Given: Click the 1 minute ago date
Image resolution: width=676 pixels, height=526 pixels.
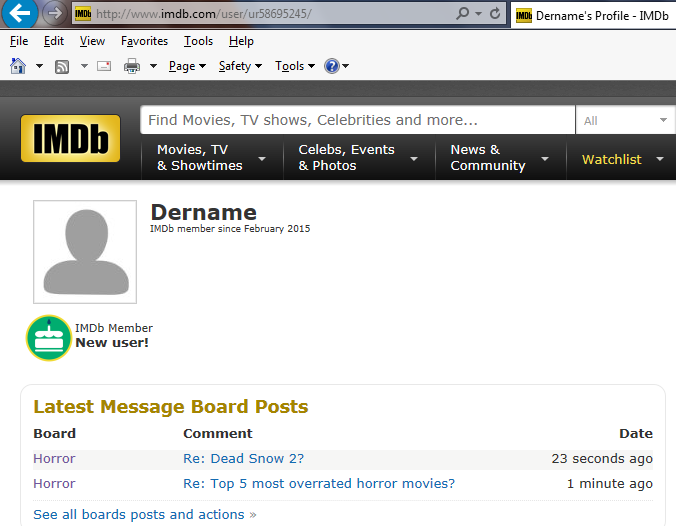Looking at the screenshot, I should click(610, 484).
